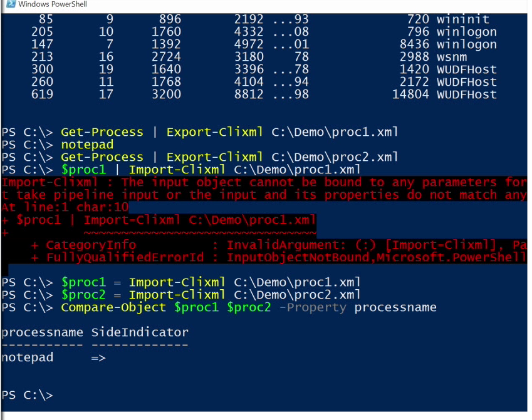Click process ID 14804 for WUDFHost

tap(410, 95)
